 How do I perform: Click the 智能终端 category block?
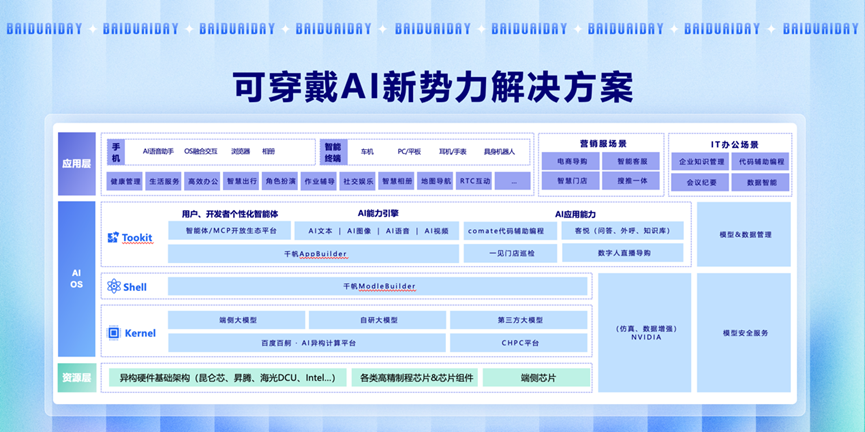[x=332, y=152]
